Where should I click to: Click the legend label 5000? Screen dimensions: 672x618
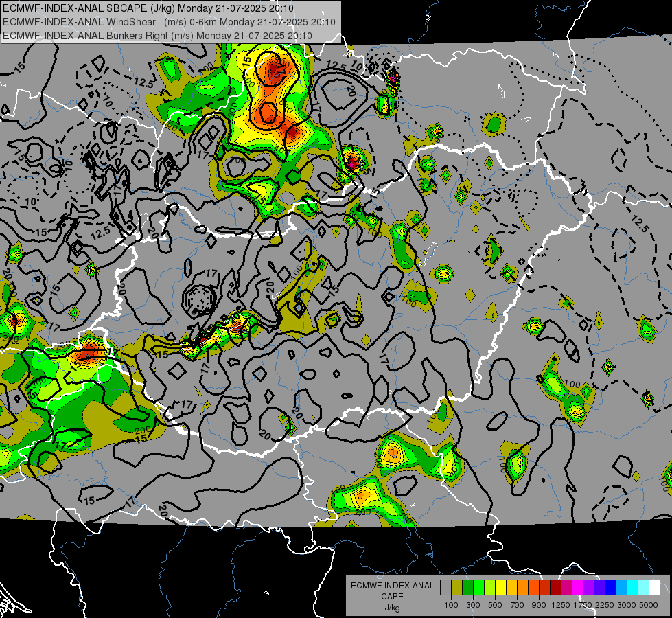click(649, 605)
